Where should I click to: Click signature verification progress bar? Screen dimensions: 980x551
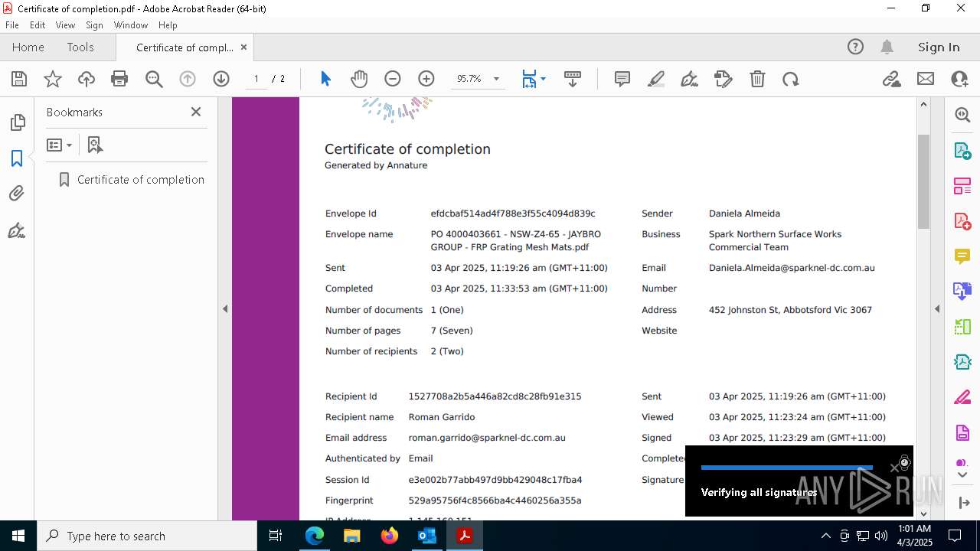coord(786,468)
